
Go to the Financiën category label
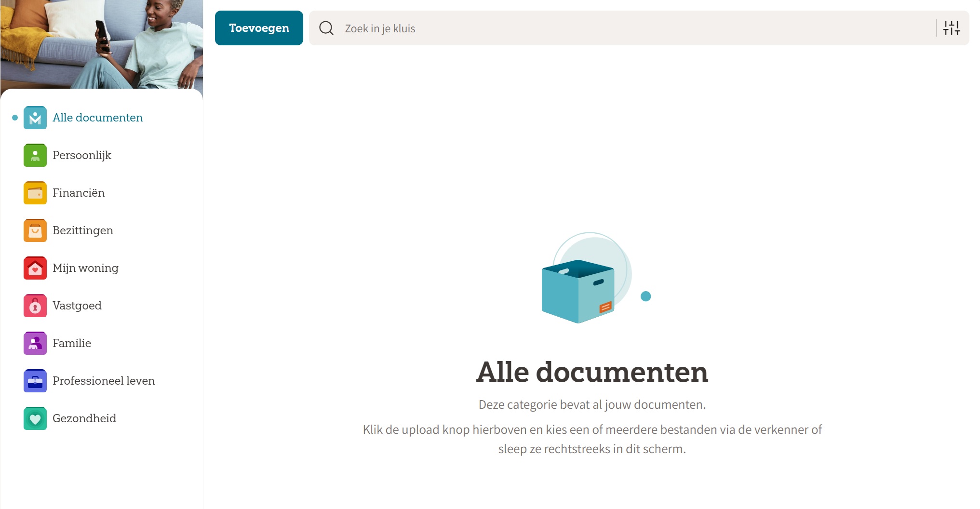79,193
